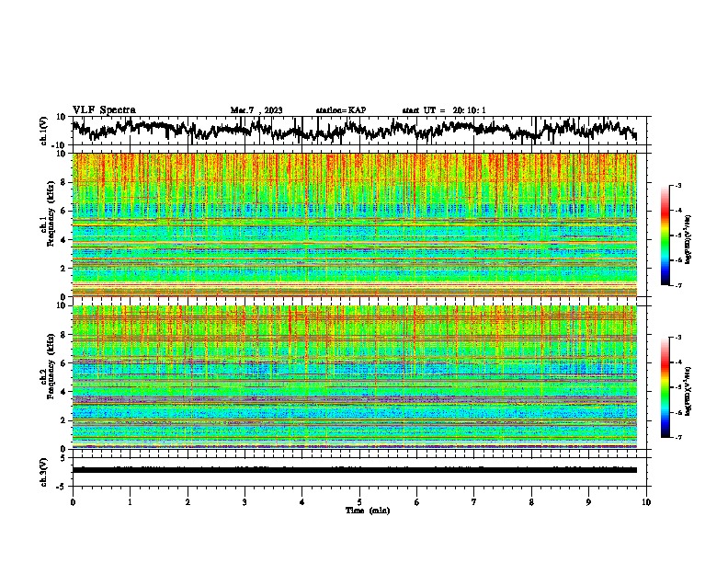The image size is (728, 563).
Task: Click the log(PSD) unit label beside ch.1 colorbar
Action: click(688, 240)
